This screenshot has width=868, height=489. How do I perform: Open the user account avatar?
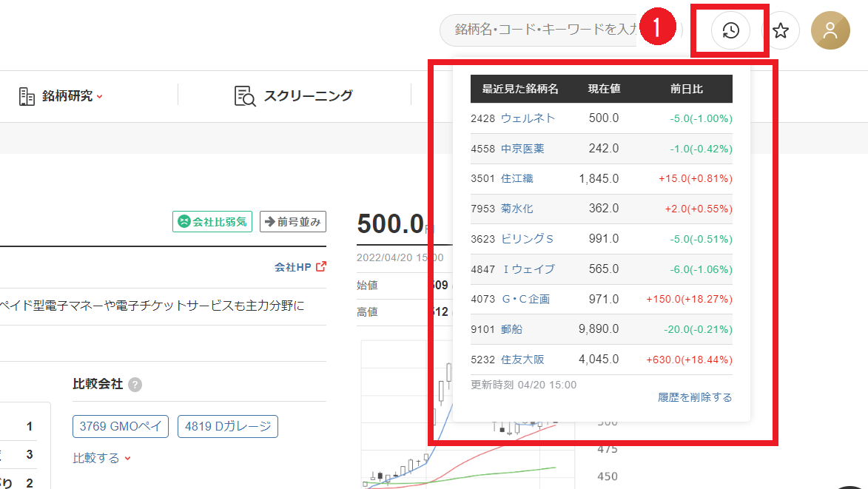pos(830,30)
